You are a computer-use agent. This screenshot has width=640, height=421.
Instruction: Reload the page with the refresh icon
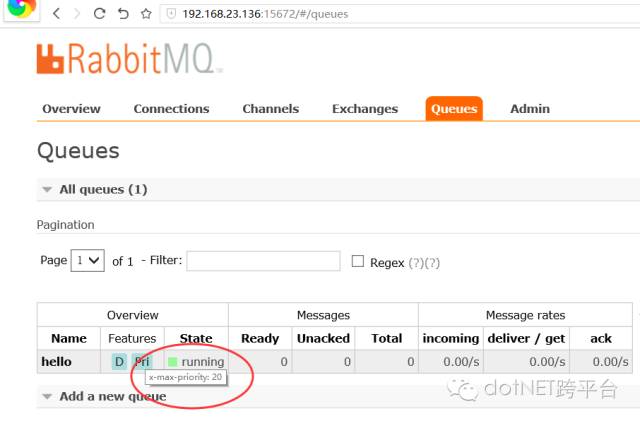tap(99, 13)
